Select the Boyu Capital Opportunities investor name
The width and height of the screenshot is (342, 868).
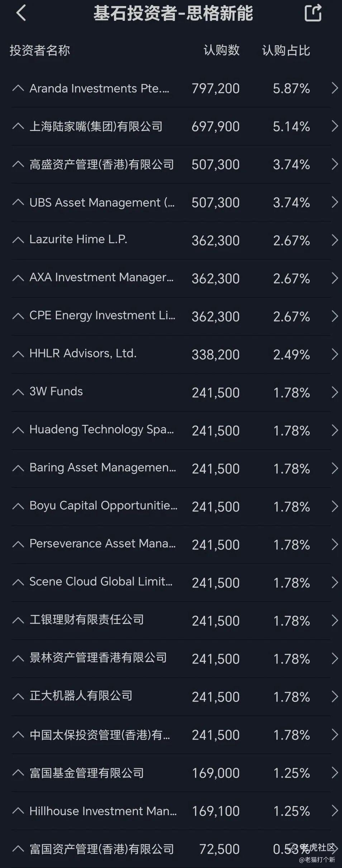pyautogui.click(x=103, y=506)
